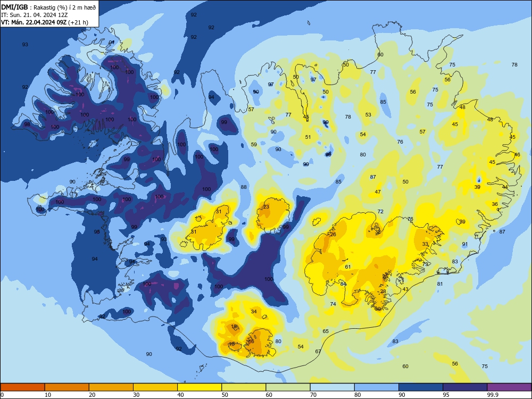Select the bright yellow 40–50 legend swatch
The image size is (532, 399).
[x=199, y=387]
